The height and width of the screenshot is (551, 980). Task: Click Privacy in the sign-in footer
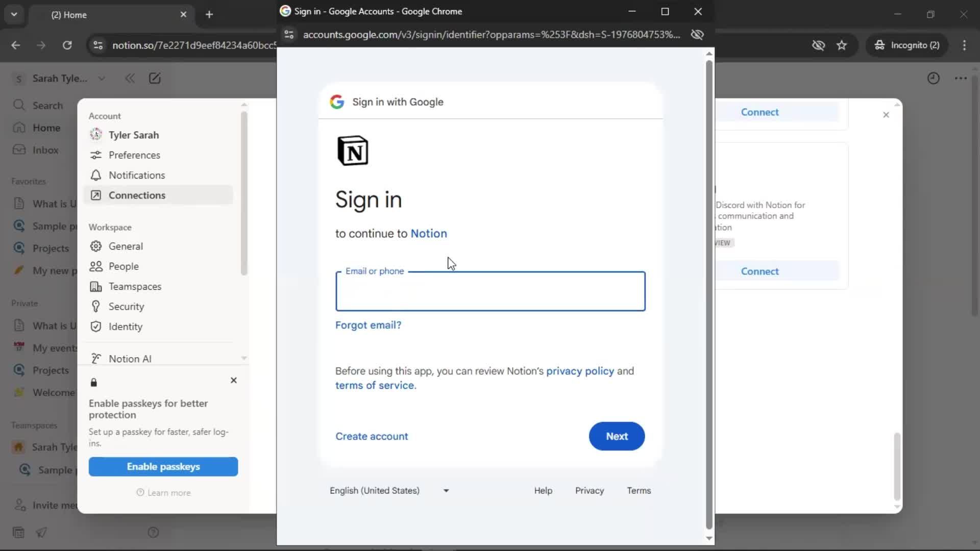click(590, 490)
